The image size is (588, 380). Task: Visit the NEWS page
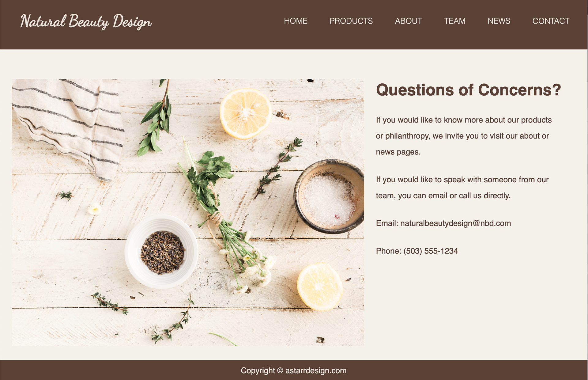[499, 21]
